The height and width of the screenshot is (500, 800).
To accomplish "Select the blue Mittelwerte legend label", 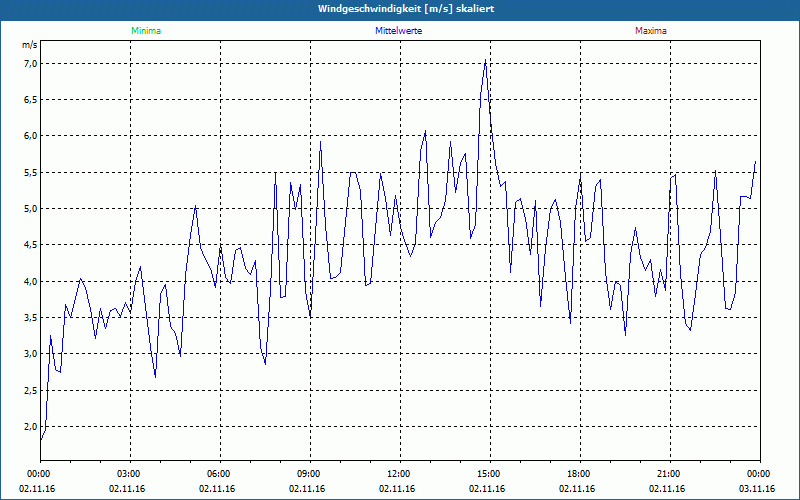I will pos(398,31).
